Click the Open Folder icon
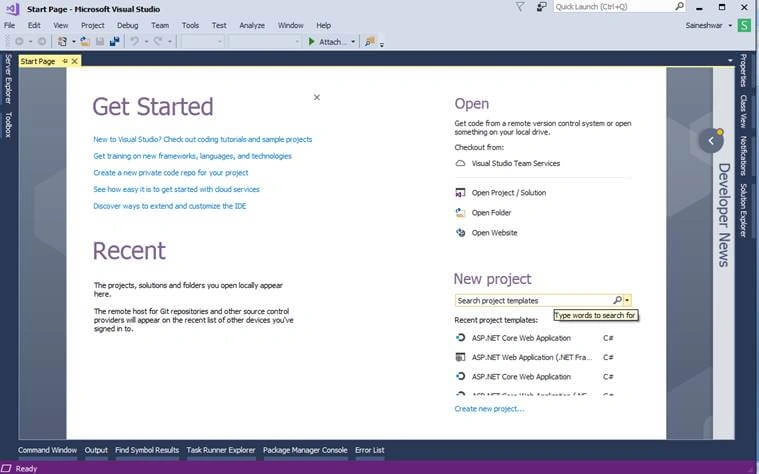The width and height of the screenshot is (759, 474). [x=460, y=213]
